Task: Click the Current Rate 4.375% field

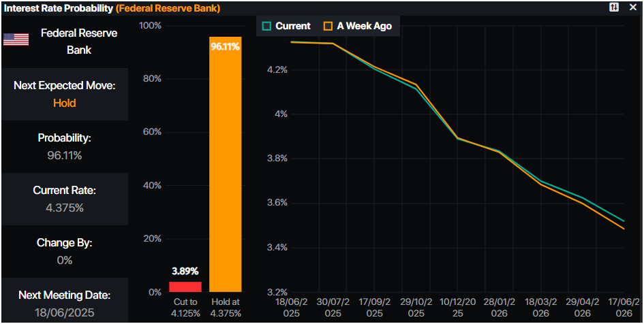Action: [x=65, y=199]
